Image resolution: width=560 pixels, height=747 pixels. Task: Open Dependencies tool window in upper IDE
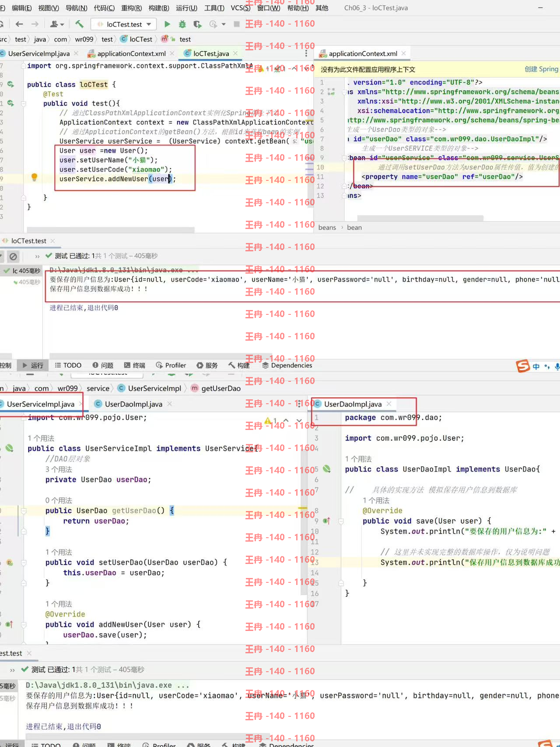click(287, 365)
